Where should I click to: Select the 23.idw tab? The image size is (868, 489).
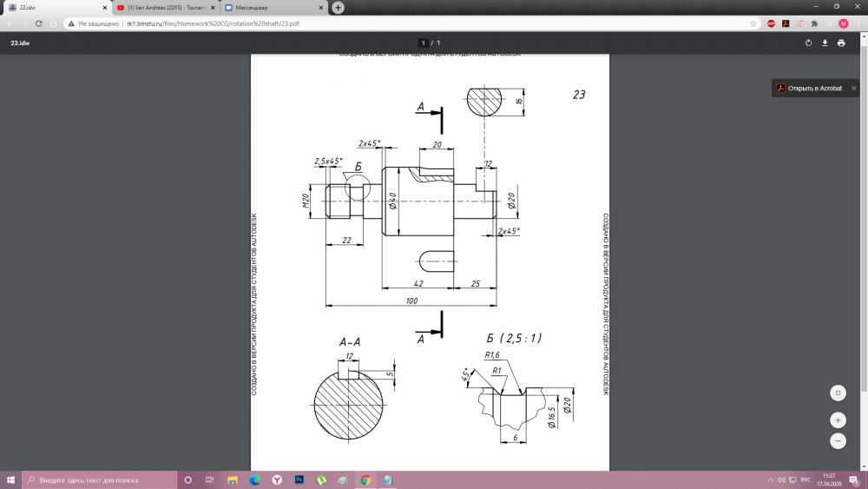[x=56, y=8]
